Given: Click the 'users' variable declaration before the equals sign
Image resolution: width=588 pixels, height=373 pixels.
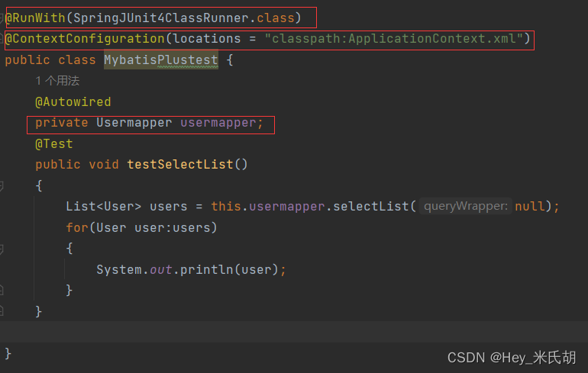Looking at the screenshot, I should point(168,207).
